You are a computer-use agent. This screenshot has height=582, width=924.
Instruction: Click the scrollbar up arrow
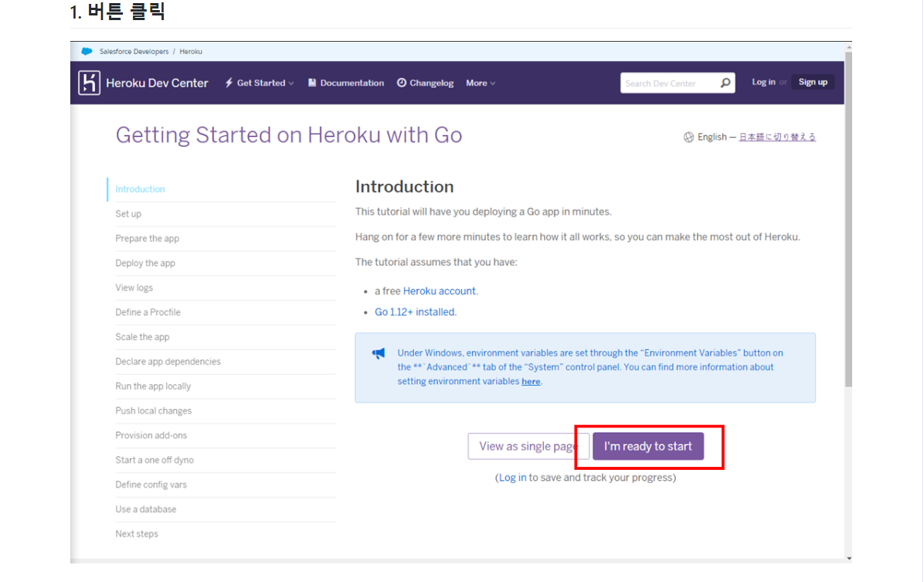click(x=848, y=46)
